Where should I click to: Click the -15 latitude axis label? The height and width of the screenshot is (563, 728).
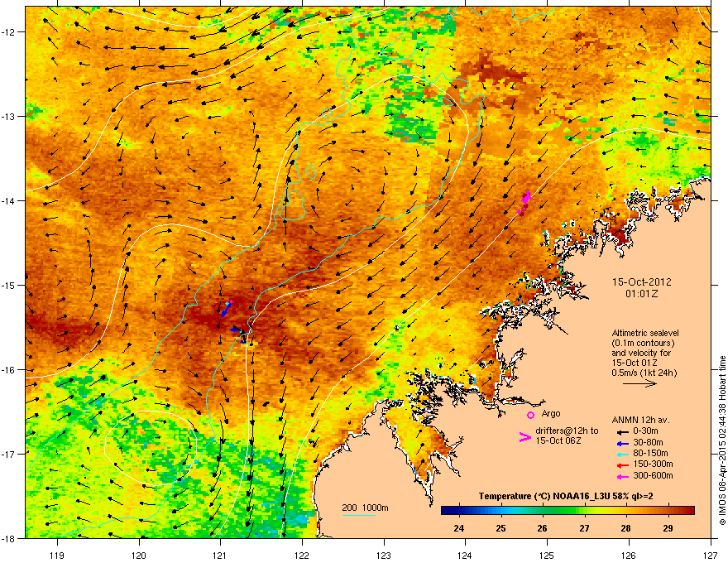(x=8, y=285)
